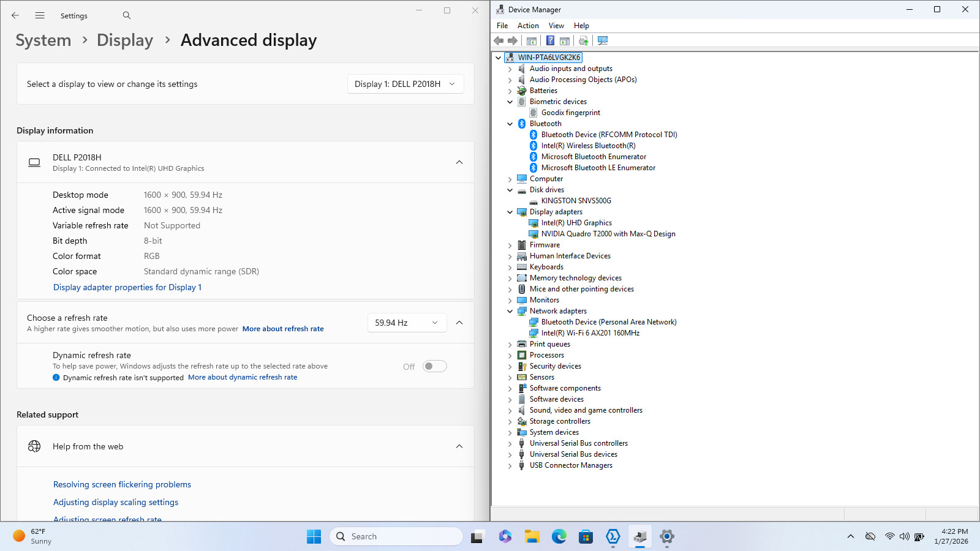Select KINGSTON SNVS500G disk drive icon
This screenshot has height=551, width=980.
[x=533, y=201]
